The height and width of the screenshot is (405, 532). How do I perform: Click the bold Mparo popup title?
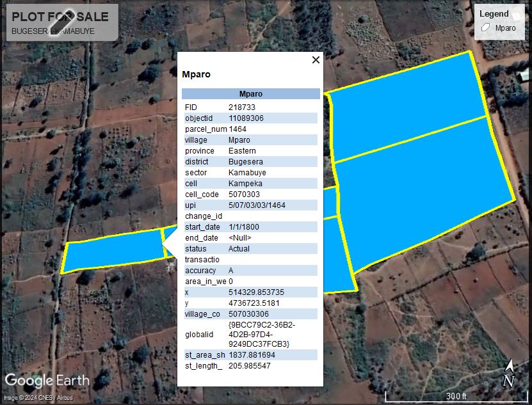point(196,74)
